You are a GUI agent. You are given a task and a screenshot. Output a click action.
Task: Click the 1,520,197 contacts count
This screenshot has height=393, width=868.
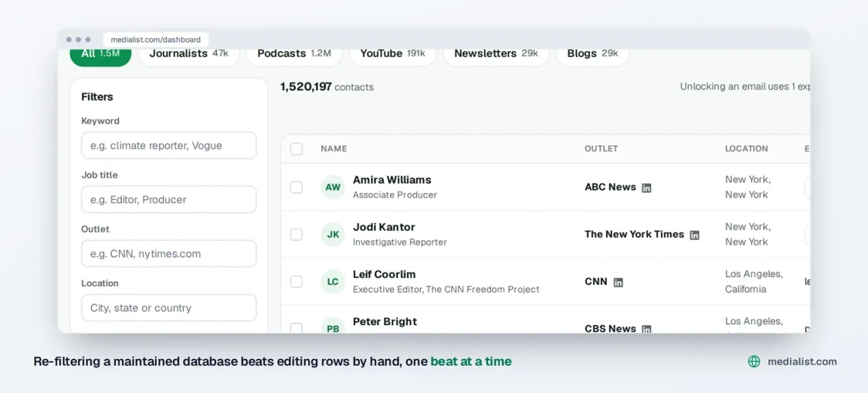327,87
